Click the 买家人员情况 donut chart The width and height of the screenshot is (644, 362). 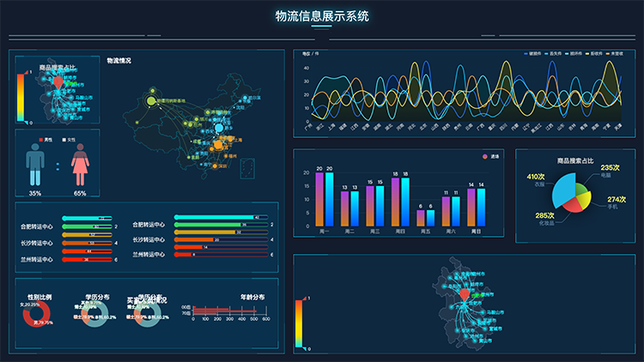[x=148, y=314]
